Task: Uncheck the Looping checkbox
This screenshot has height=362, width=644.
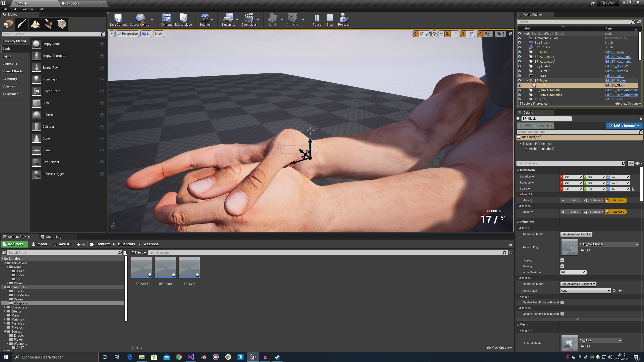Action: pos(562,260)
